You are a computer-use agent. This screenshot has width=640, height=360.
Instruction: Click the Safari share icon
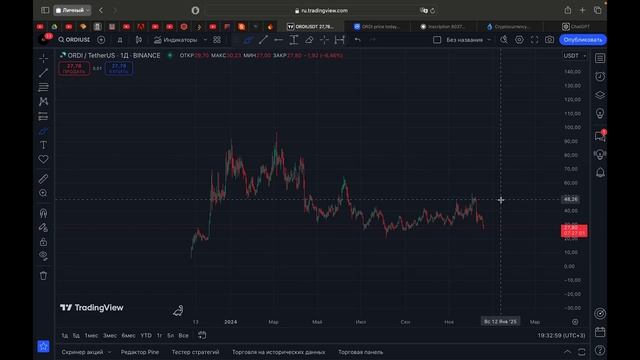pos(568,10)
